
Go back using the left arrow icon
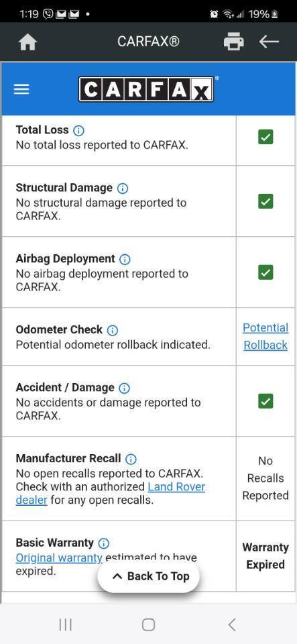(269, 42)
